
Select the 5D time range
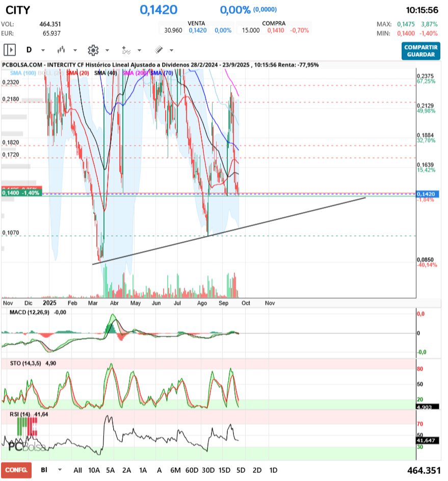(241, 470)
